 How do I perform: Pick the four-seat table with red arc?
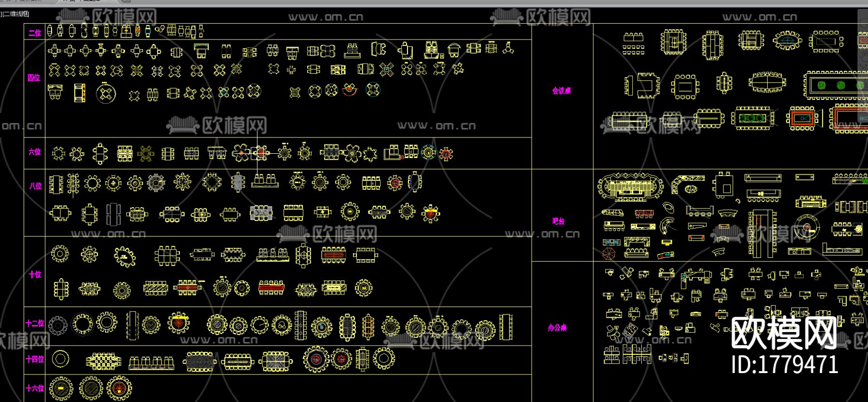click(x=351, y=89)
